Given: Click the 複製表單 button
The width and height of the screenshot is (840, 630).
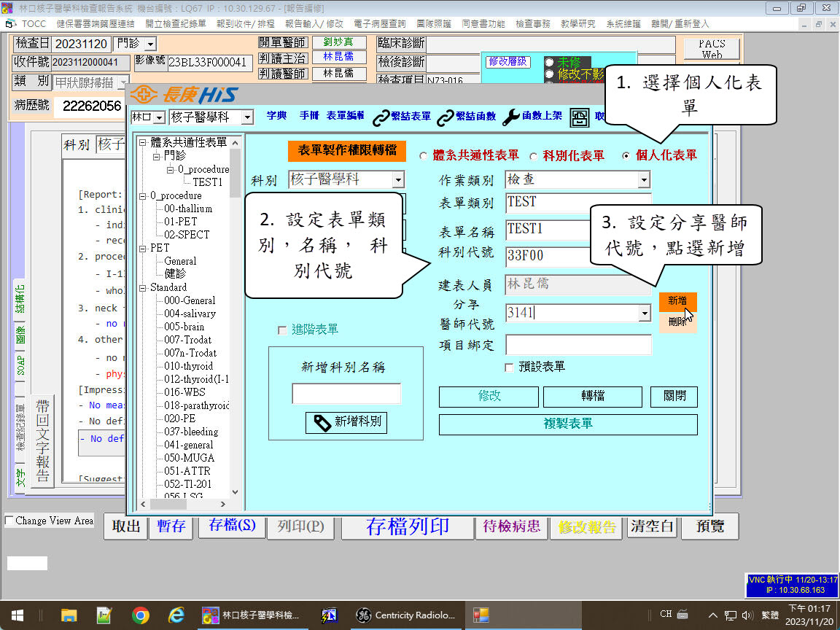Looking at the screenshot, I should (x=567, y=424).
